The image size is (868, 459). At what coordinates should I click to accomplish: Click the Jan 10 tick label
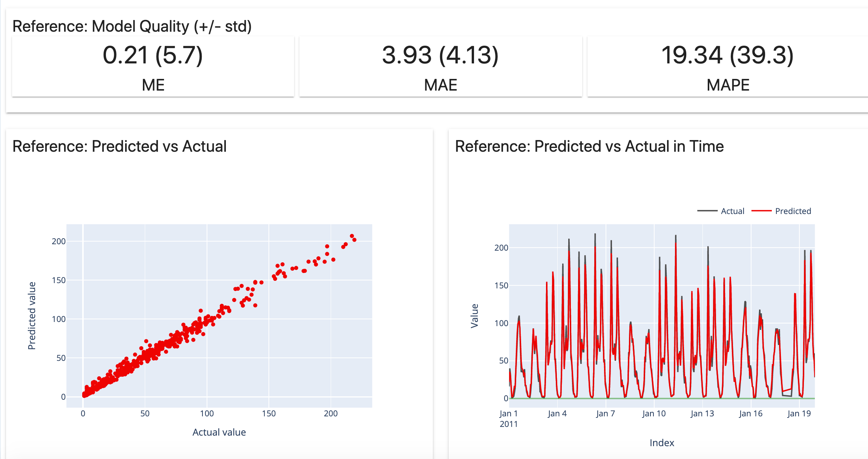coord(654,414)
